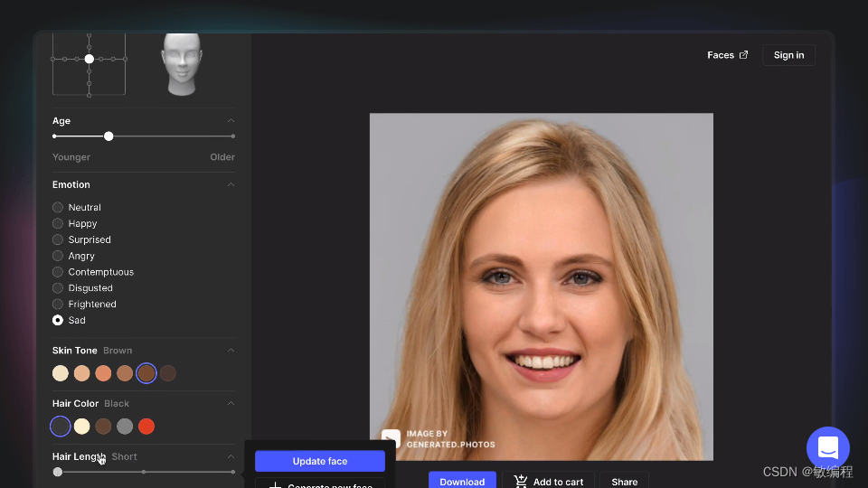This screenshot has height=488, width=868.
Task: Choose the red hair color swatch
Action: pos(146,427)
